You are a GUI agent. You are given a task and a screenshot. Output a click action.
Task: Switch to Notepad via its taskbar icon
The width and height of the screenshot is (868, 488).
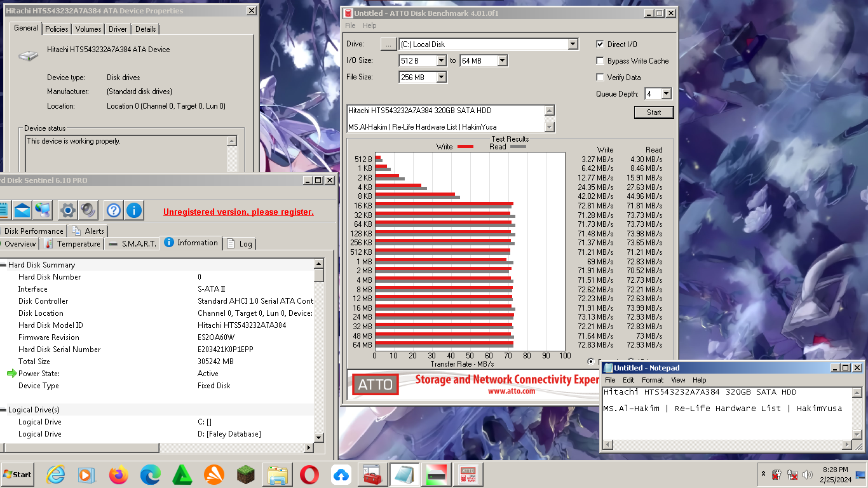[x=403, y=475]
